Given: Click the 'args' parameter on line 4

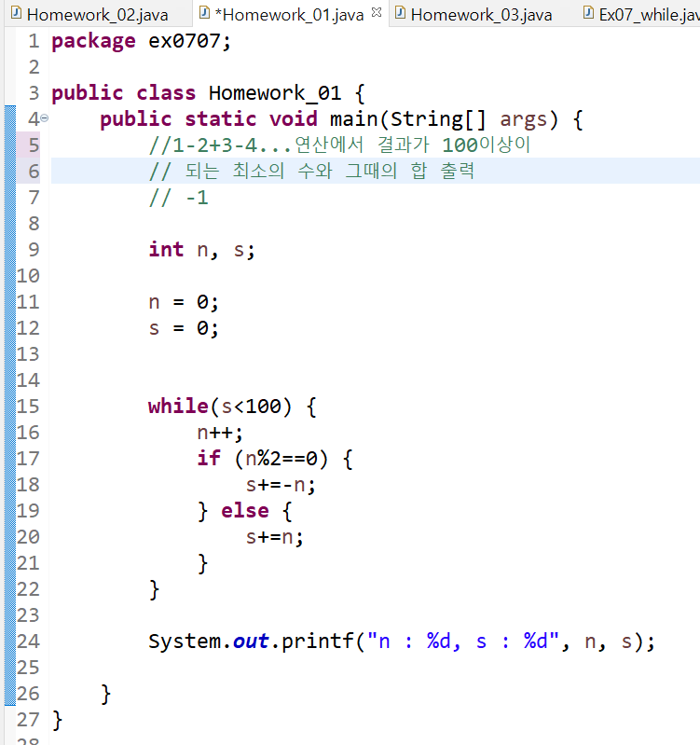Looking at the screenshot, I should [523, 119].
